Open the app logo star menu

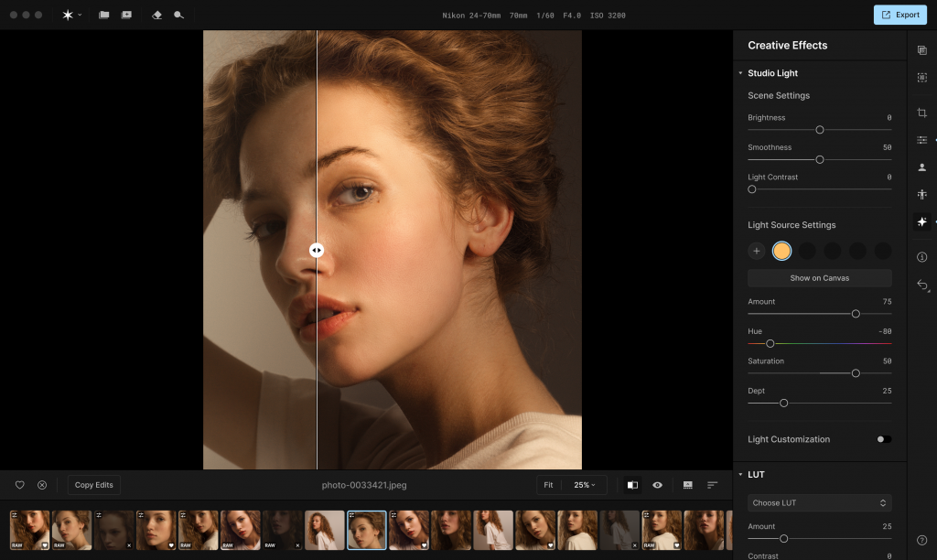pyautogui.click(x=71, y=15)
